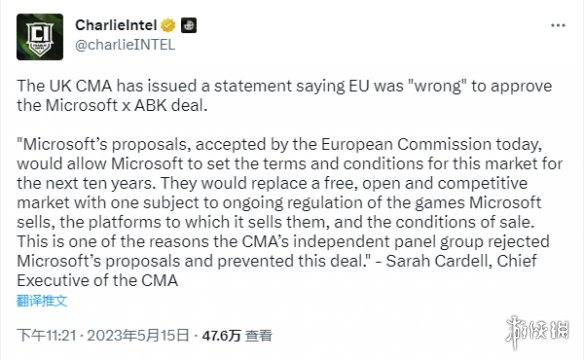Click the 查看 views label

258,336
